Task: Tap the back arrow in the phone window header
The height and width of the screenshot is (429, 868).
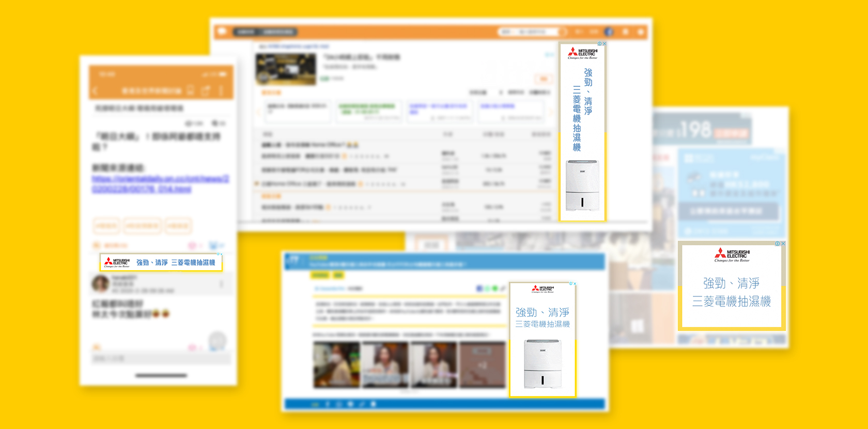Action: pyautogui.click(x=96, y=91)
